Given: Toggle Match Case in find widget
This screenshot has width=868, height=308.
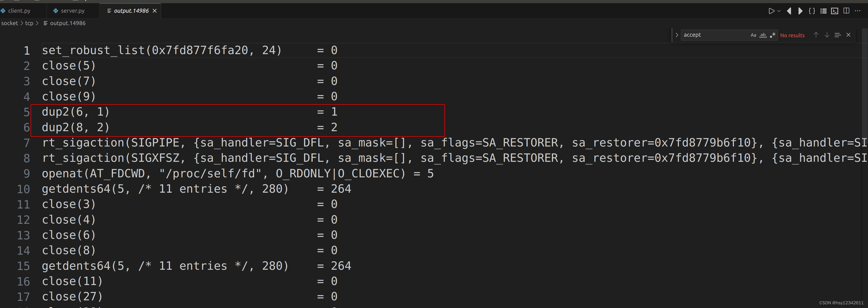Looking at the screenshot, I should [753, 35].
